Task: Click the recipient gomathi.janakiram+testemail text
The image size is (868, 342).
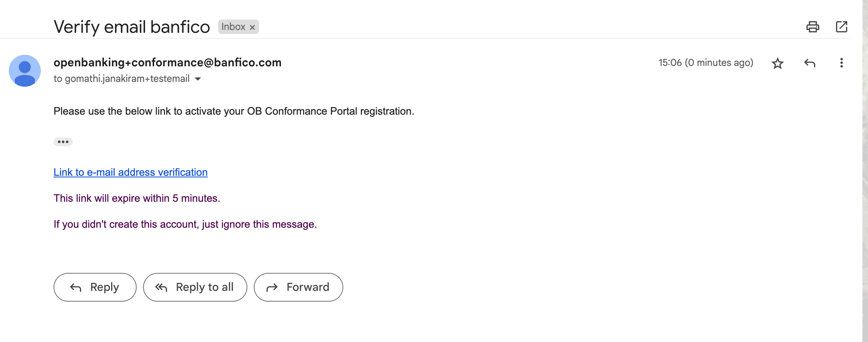Action: (x=127, y=79)
